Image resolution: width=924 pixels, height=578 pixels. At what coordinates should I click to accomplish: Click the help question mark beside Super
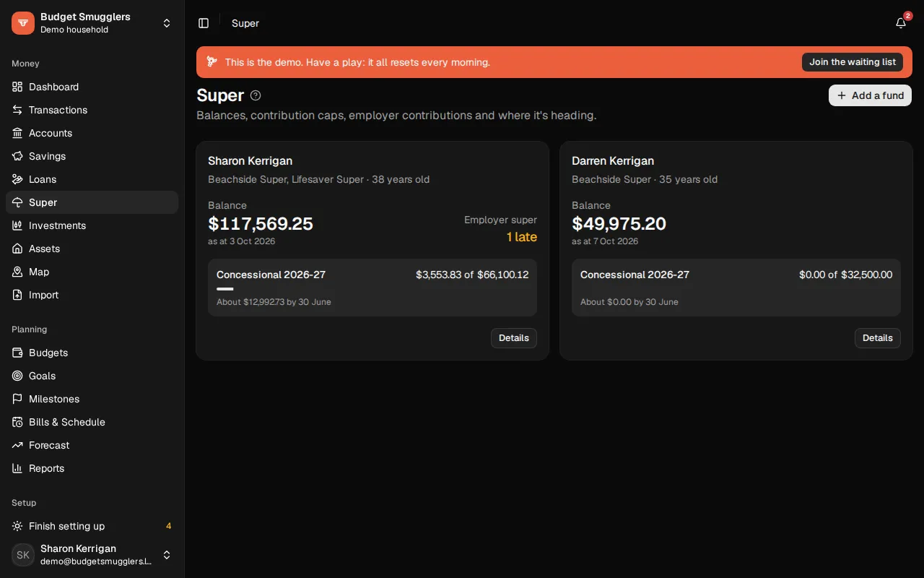(x=256, y=95)
